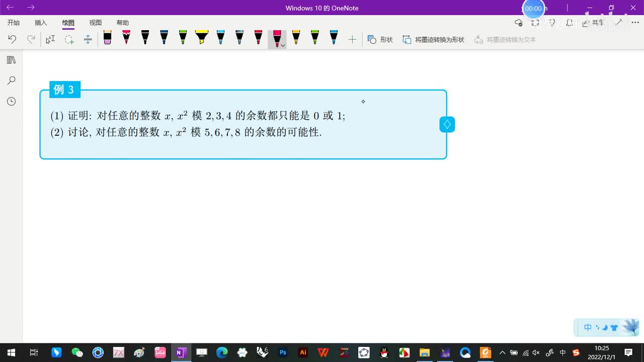The width and height of the screenshot is (644, 362).
Task: Click the diamond handle on example box
Action: tap(447, 124)
